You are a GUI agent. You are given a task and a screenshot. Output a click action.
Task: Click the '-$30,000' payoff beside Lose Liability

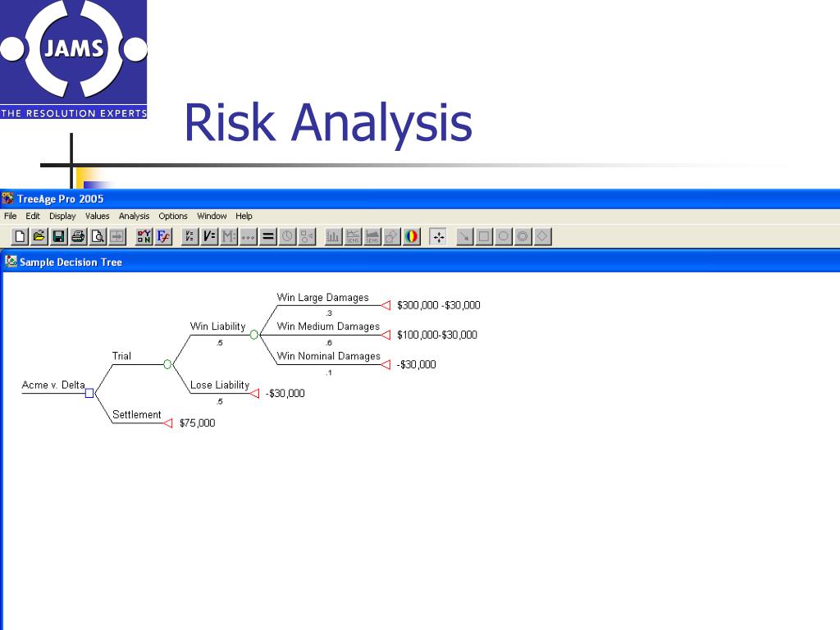pos(285,394)
